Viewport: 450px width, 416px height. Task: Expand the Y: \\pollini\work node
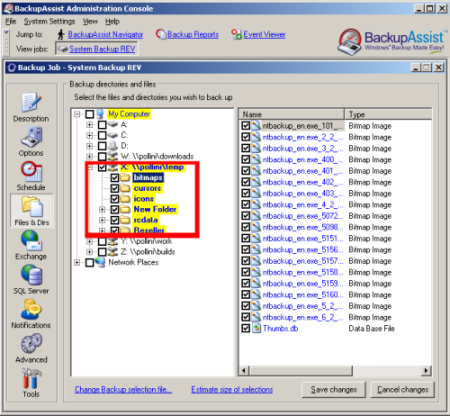click(x=89, y=241)
